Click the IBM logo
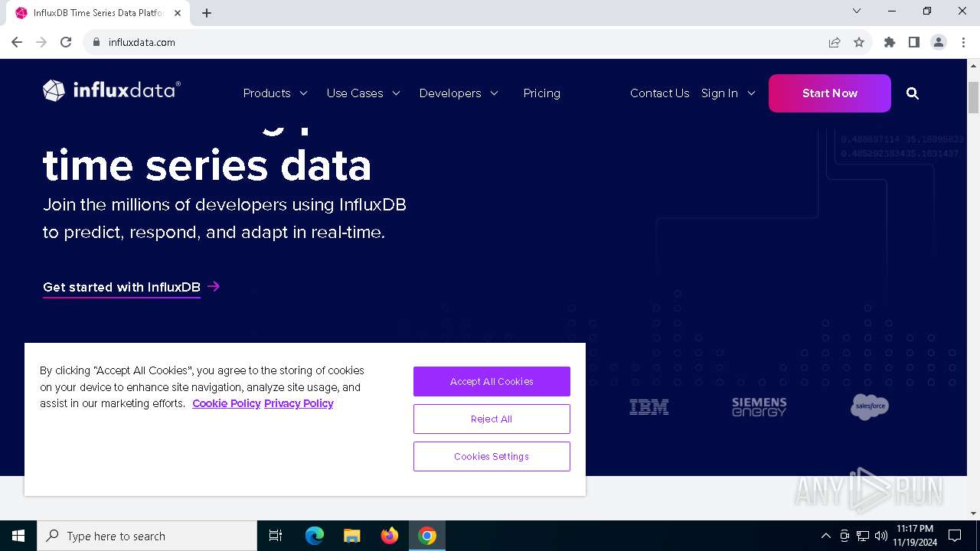Image resolution: width=980 pixels, height=551 pixels. coord(649,407)
